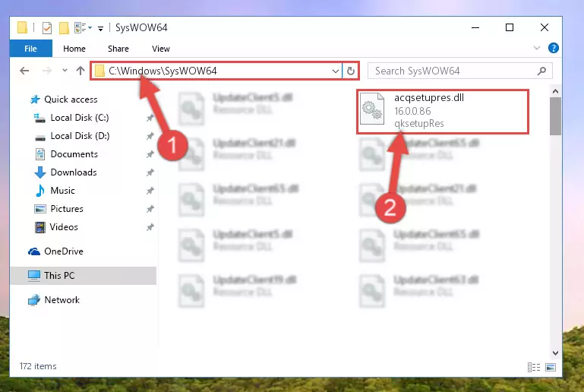Click the This PC monitor icon
584x392 pixels.
34,276
